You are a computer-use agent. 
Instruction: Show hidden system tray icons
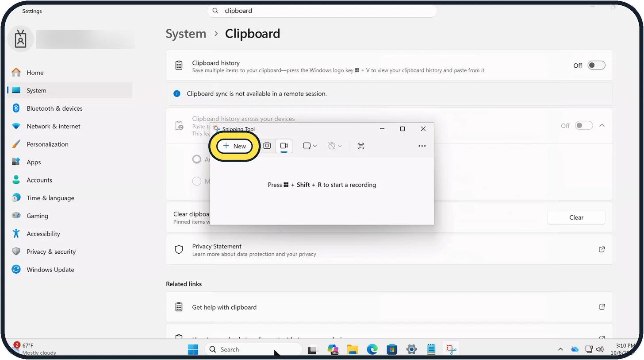click(560, 349)
